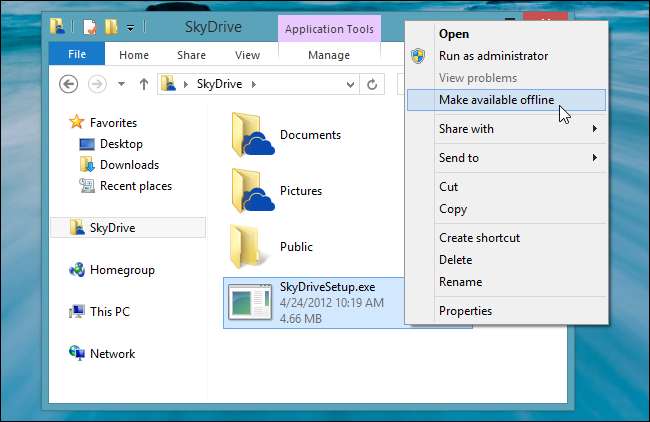
Task: Choose Run as administrator
Action: tap(506, 56)
